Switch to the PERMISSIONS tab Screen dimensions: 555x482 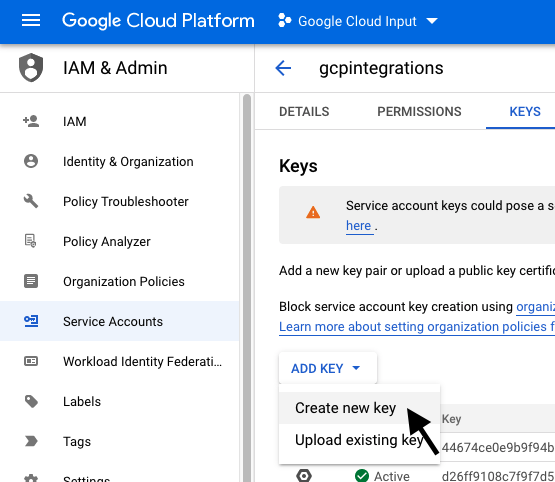pos(419,111)
